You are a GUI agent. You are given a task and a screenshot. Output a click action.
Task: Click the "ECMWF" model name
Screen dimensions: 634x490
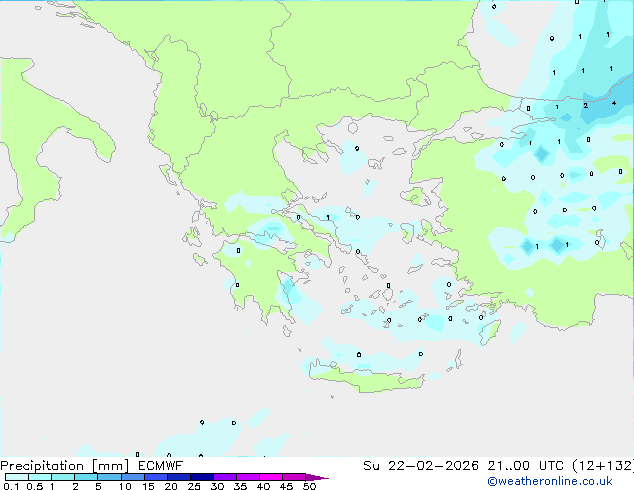click(161, 466)
